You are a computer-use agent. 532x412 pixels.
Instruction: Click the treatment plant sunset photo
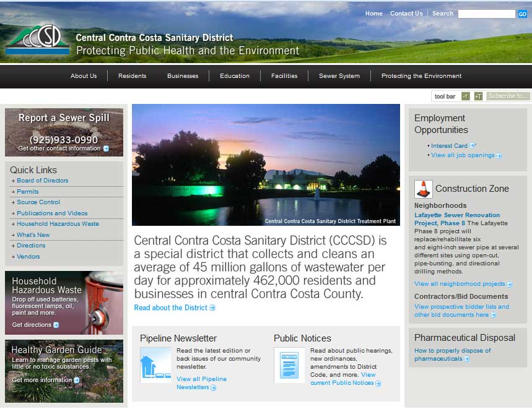[x=266, y=165]
